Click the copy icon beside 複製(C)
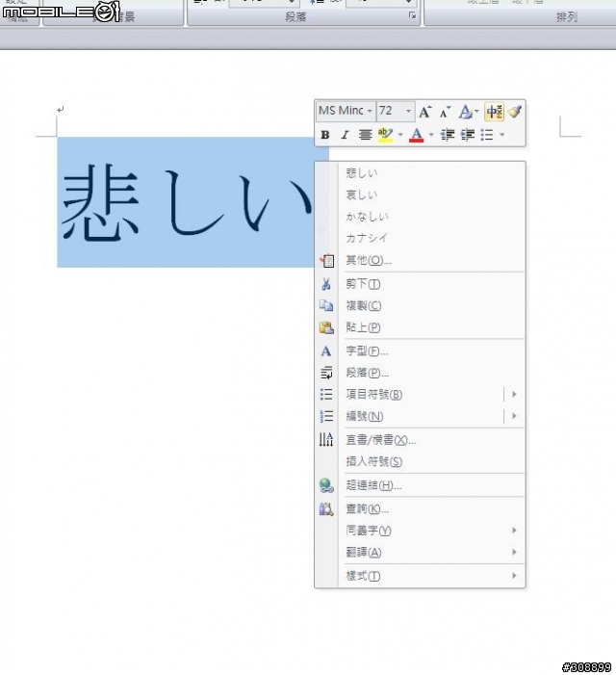The height and width of the screenshot is (675, 616). 326,305
